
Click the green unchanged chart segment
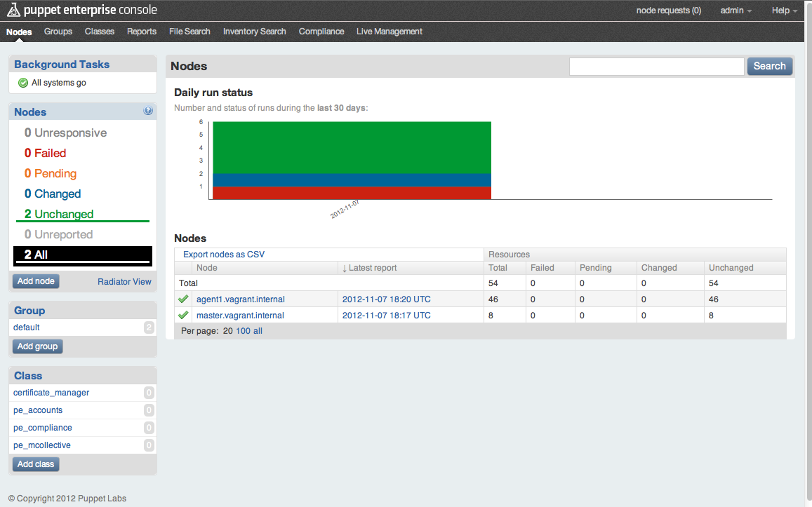click(352, 147)
